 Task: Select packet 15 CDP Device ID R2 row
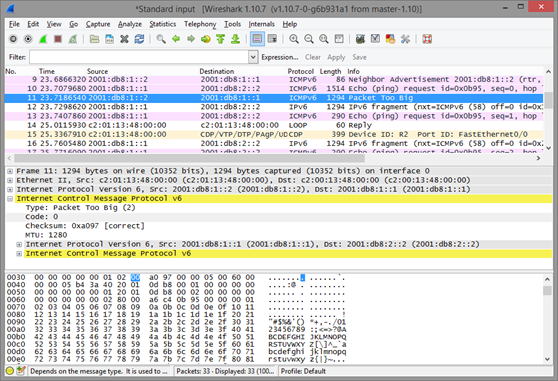point(274,134)
